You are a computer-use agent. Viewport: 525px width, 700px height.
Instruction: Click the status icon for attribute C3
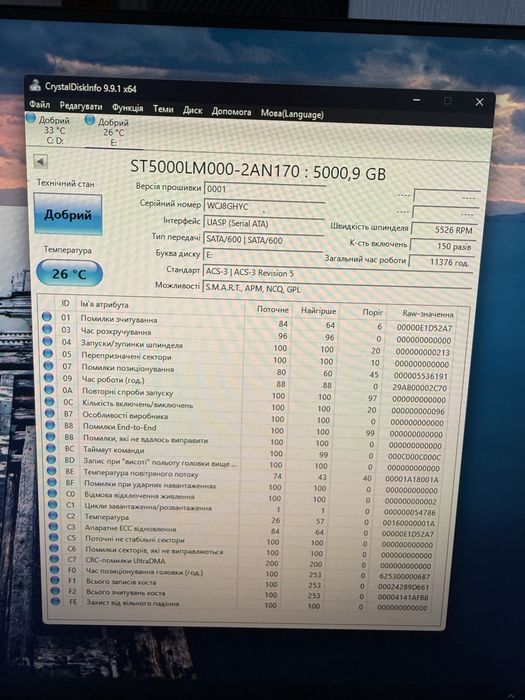(x=54, y=526)
